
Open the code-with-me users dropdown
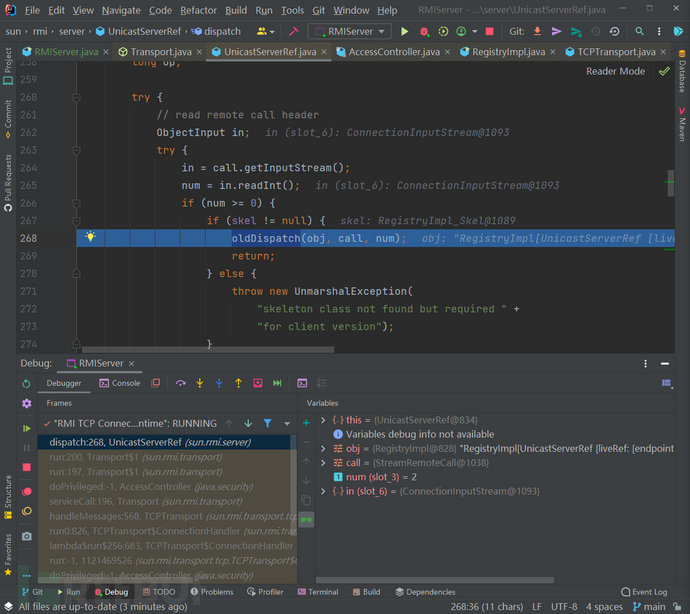(x=266, y=31)
